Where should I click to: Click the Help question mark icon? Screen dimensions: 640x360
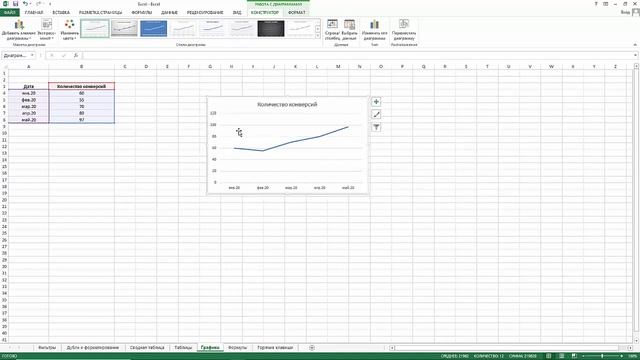click(596, 4)
